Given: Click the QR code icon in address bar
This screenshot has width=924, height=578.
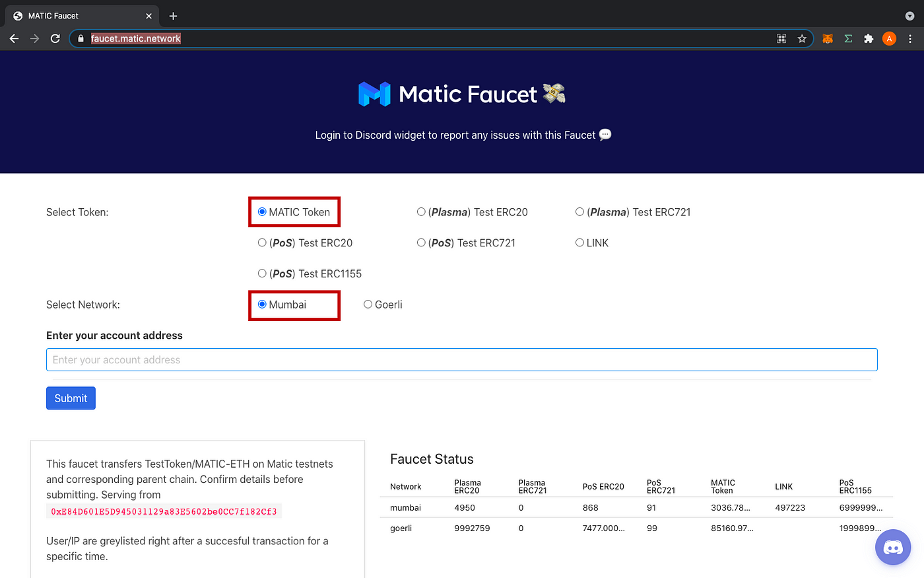Looking at the screenshot, I should tap(781, 39).
